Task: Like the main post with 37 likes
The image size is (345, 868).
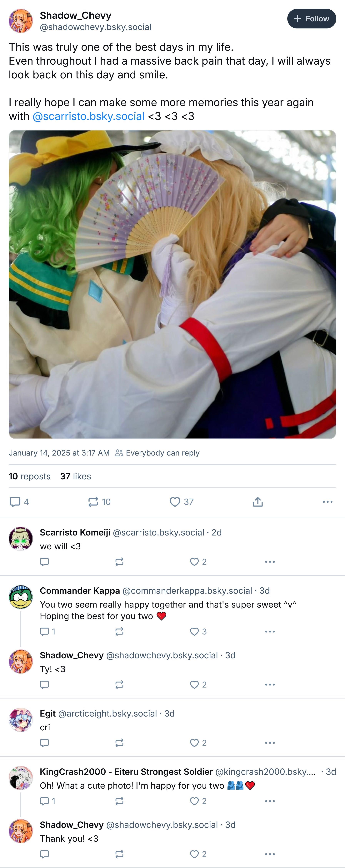Action: 181,502
